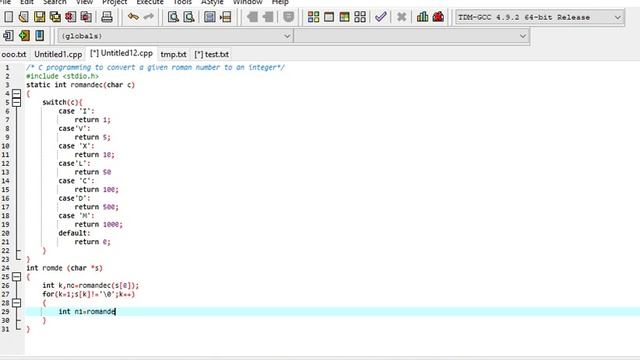Open the Project menu

pyautogui.click(x=114, y=2)
